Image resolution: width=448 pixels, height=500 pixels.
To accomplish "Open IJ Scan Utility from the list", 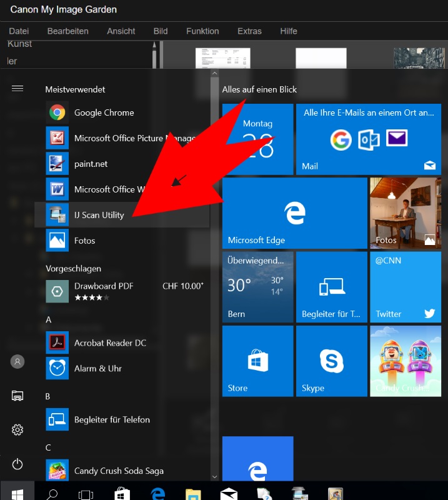I will click(99, 215).
